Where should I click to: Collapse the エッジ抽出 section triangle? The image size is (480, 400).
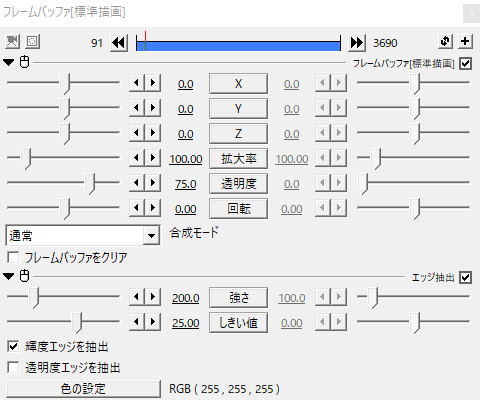(x=9, y=276)
